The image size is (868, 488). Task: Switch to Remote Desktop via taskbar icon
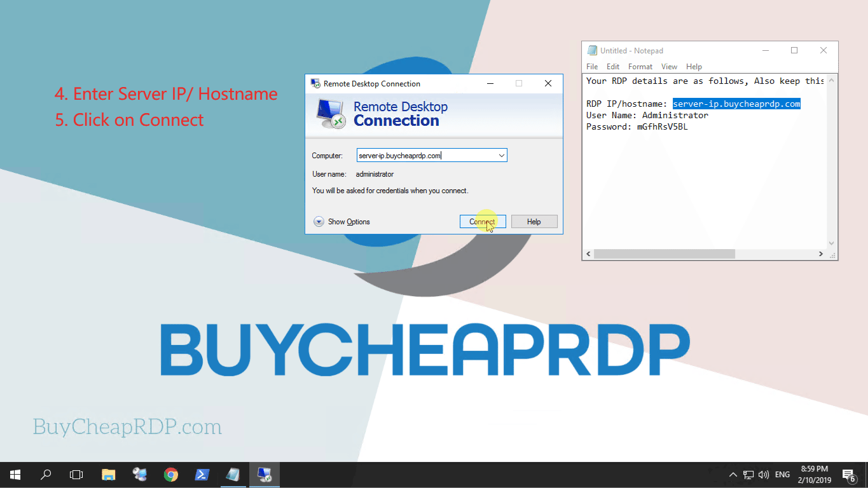click(265, 475)
